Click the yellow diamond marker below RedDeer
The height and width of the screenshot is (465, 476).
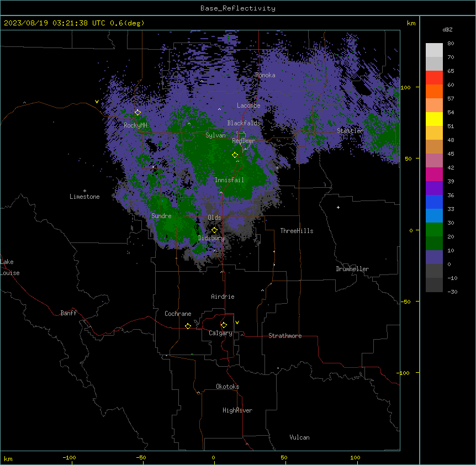coord(235,155)
